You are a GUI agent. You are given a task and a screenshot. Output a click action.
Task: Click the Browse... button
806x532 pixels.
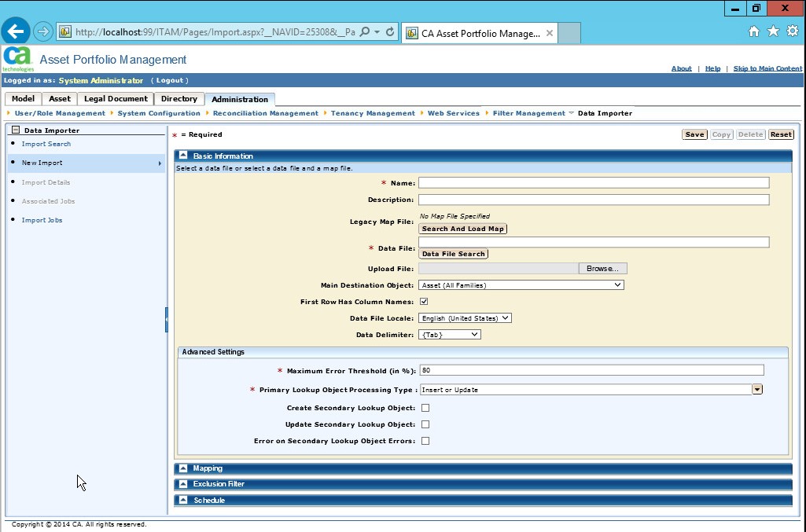click(x=602, y=269)
